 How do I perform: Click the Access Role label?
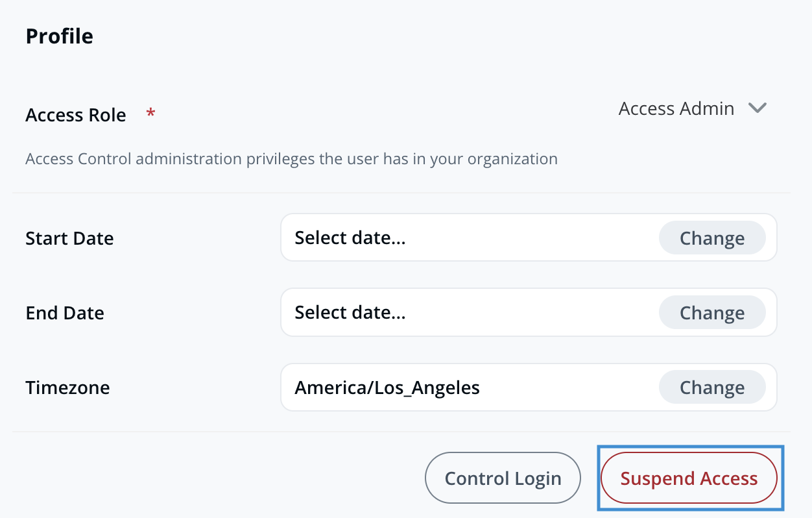tap(76, 115)
